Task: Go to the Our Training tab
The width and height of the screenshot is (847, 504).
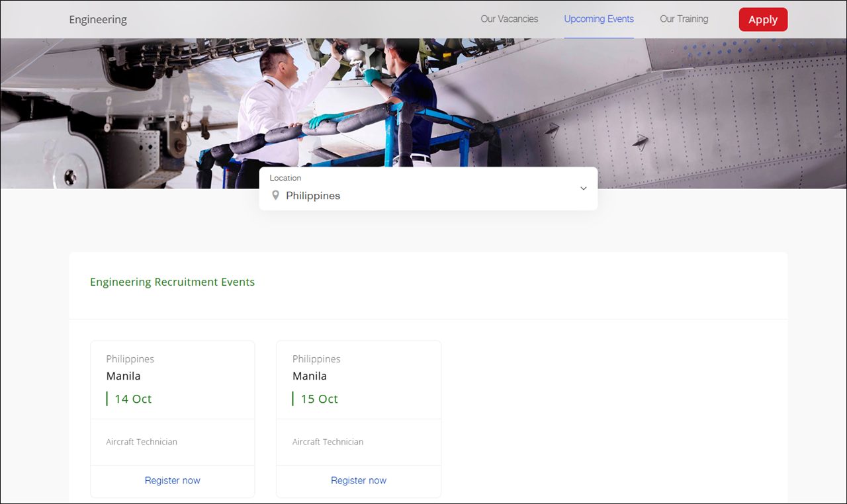Action: 684,19
